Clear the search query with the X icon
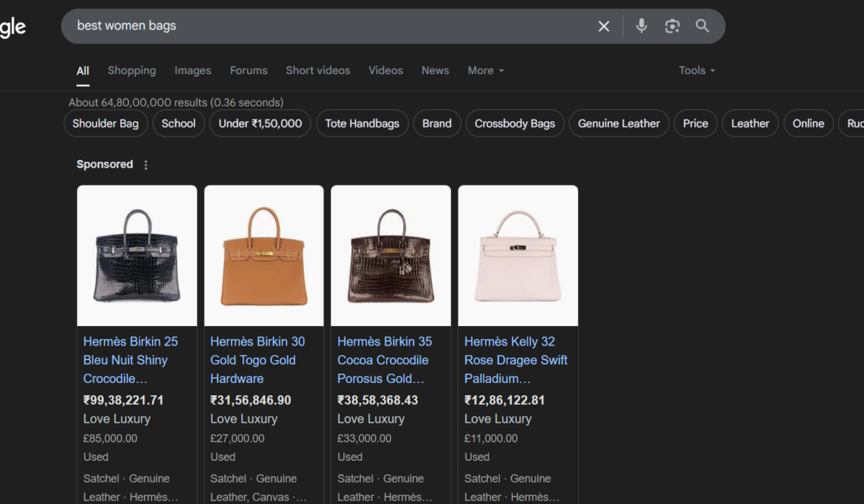Viewport: 864px width, 504px height. tap(604, 27)
